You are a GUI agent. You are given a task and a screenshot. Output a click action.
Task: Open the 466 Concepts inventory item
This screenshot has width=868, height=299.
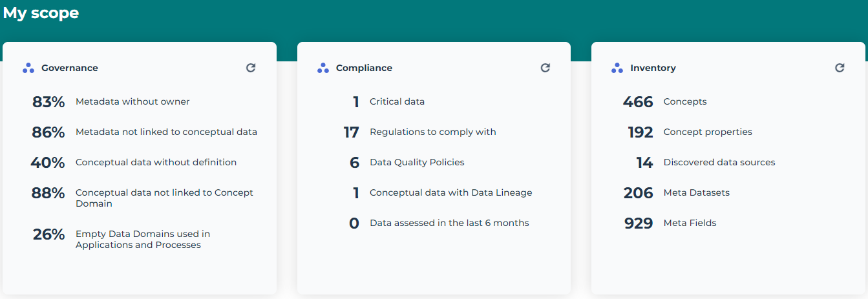click(684, 102)
